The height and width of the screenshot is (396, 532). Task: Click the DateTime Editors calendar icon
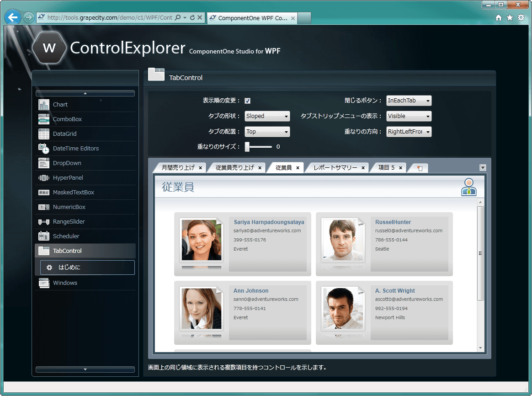44,148
